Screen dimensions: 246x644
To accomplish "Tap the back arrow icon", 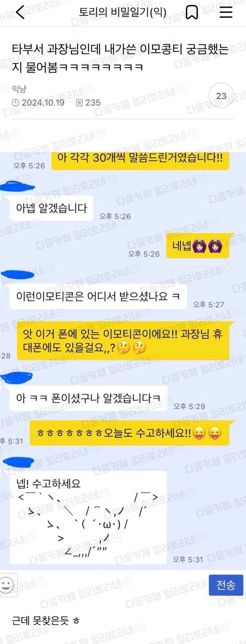I will [20, 12].
